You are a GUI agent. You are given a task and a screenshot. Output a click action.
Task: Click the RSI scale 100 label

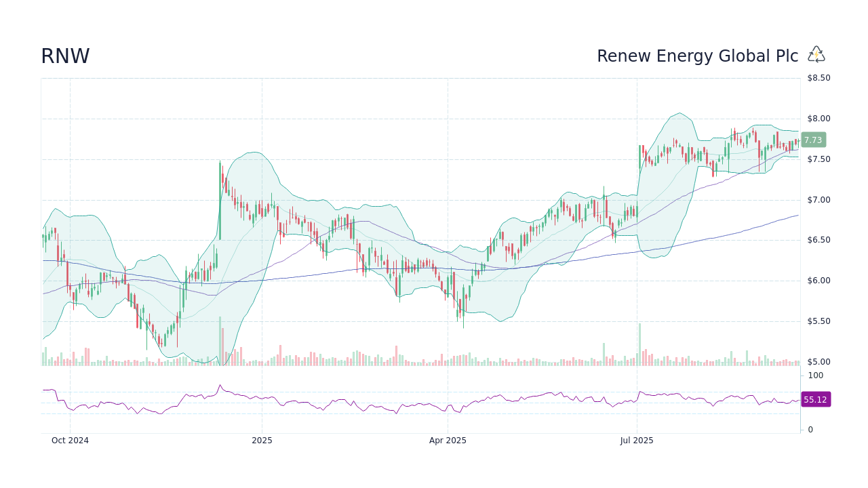[815, 375]
